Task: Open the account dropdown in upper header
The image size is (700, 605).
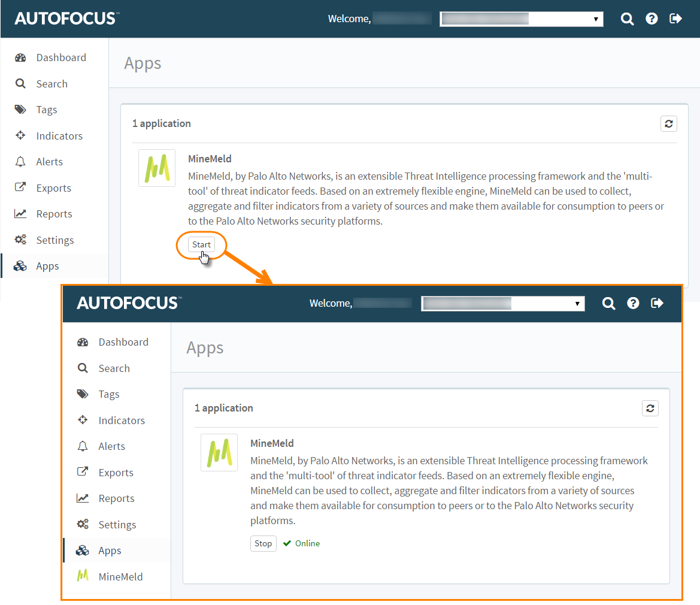Action: click(x=522, y=19)
